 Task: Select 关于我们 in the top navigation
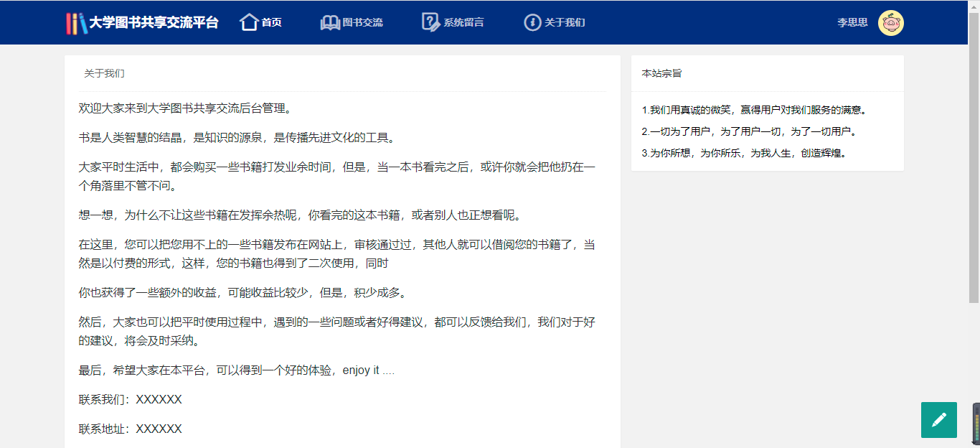coord(565,23)
